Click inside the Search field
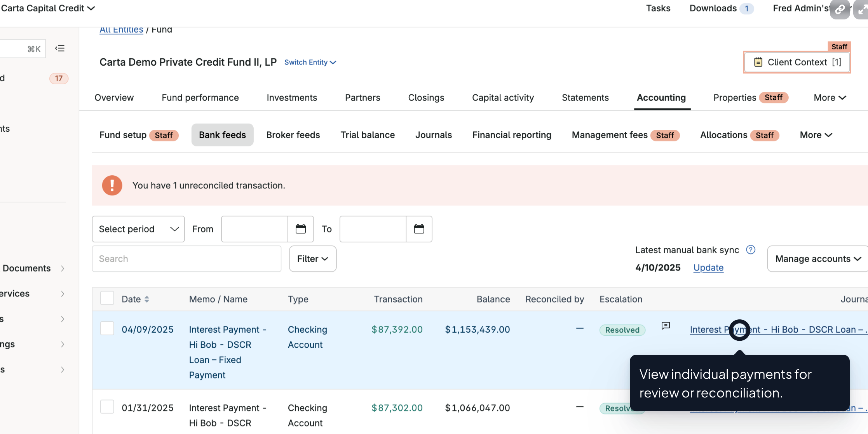This screenshot has width=868, height=434. pos(186,258)
